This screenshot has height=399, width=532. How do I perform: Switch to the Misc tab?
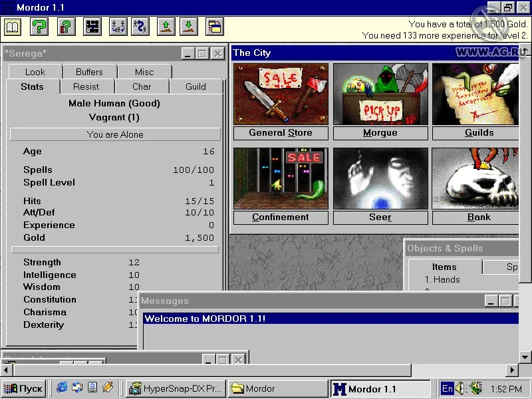pyautogui.click(x=144, y=72)
